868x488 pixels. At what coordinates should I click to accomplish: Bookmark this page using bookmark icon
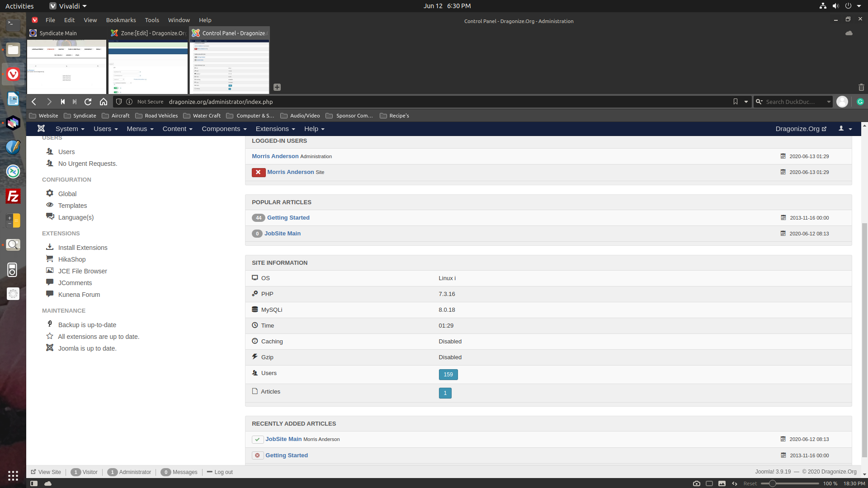click(x=736, y=102)
